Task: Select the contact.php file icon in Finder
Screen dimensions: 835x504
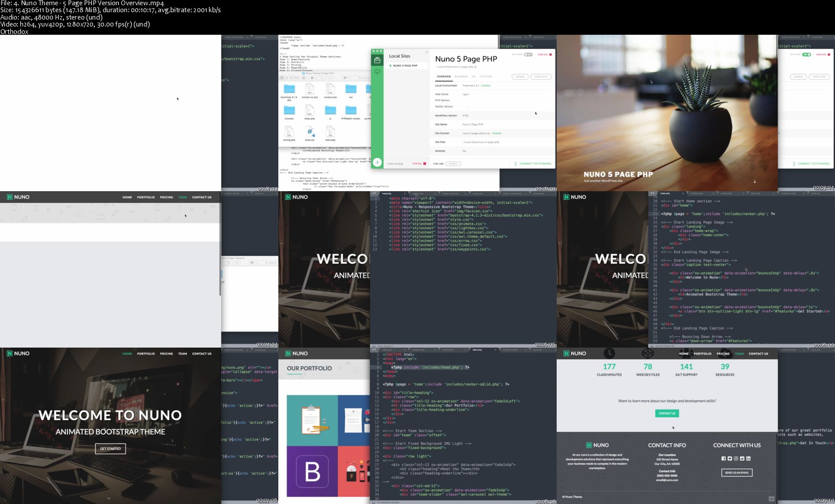Action: (x=330, y=89)
